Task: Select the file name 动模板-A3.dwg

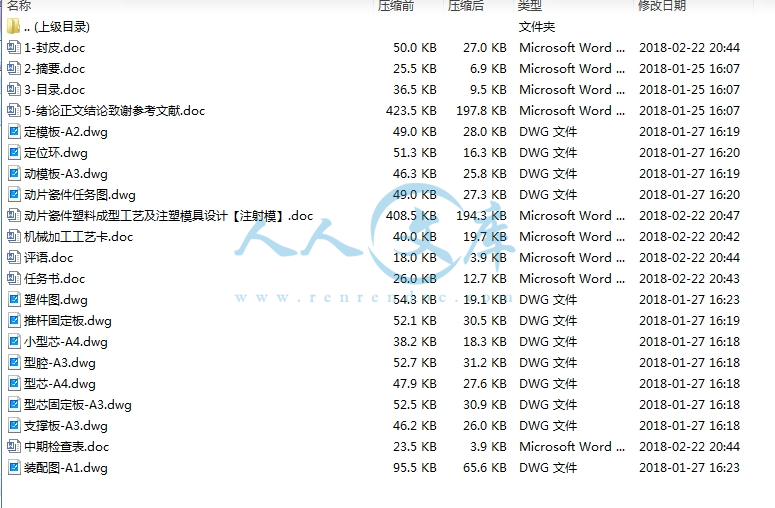Action: (66, 174)
